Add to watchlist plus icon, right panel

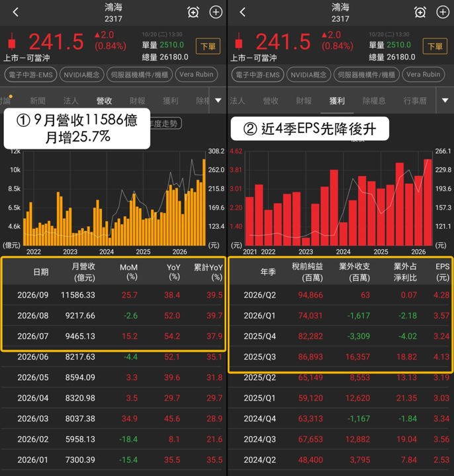pyautogui.click(x=443, y=13)
